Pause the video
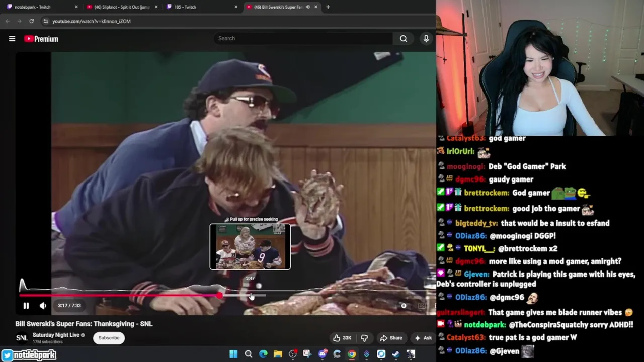The height and width of the screenshot is (362, 644). coord(26,305)
